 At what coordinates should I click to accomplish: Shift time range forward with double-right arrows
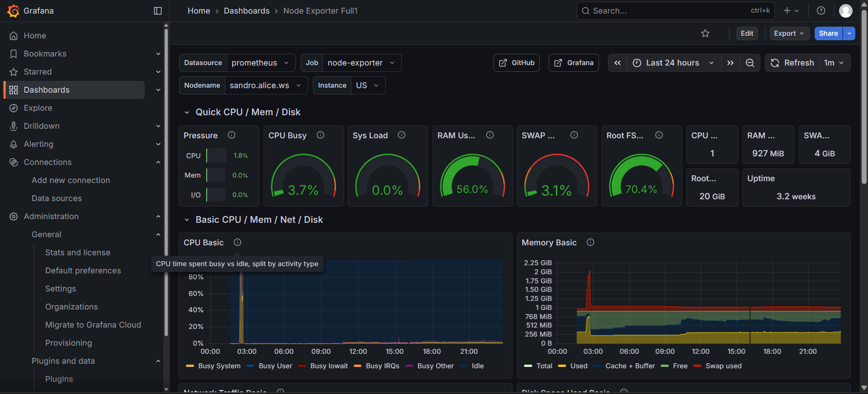click(730, 63)
